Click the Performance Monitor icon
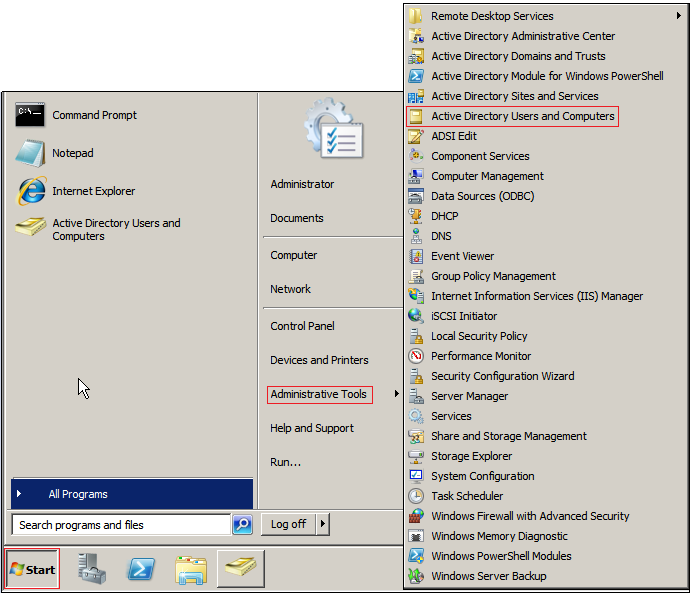This screenshot has width=690, height=593. point(416,355)
